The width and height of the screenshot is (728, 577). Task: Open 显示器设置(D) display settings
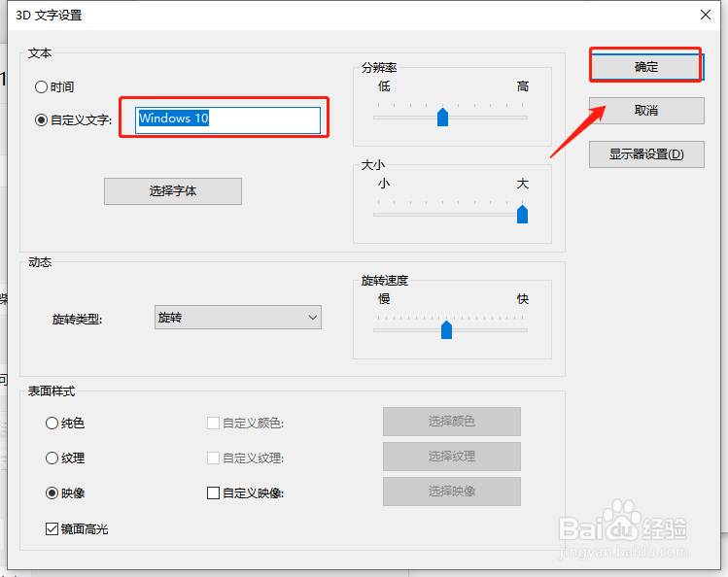646,154
